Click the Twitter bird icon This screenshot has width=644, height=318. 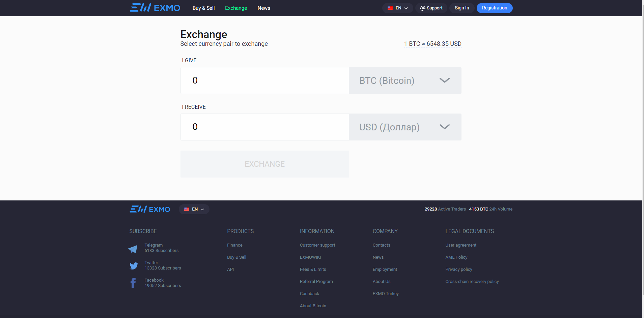click(x=134, y=266)
